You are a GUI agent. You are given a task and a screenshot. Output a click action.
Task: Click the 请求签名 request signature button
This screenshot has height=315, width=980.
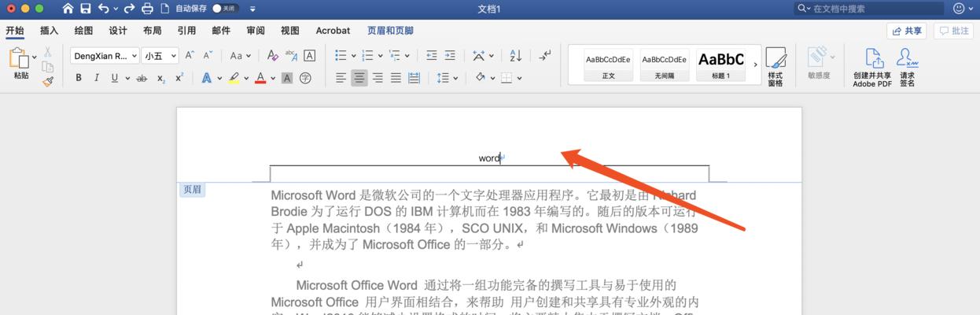[907, 67]
